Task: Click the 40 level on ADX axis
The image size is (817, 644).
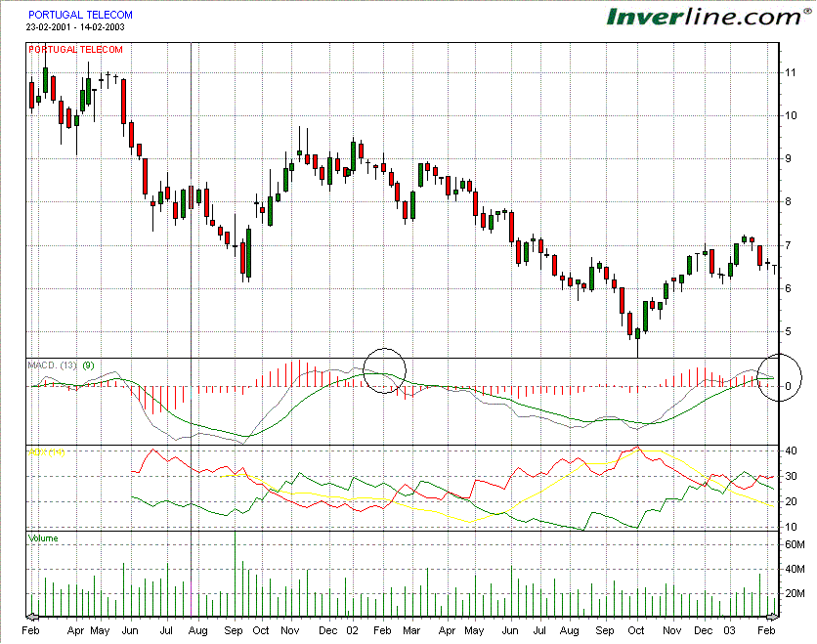Action: (791, 451)
